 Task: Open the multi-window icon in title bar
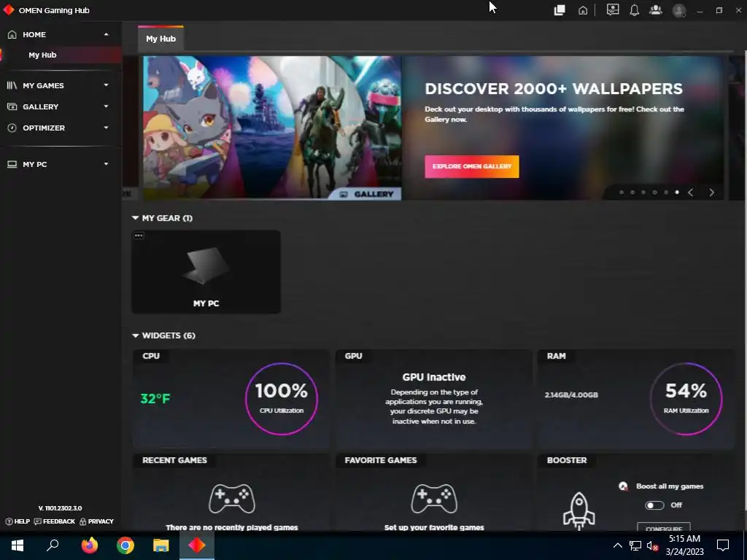[560, 10]
